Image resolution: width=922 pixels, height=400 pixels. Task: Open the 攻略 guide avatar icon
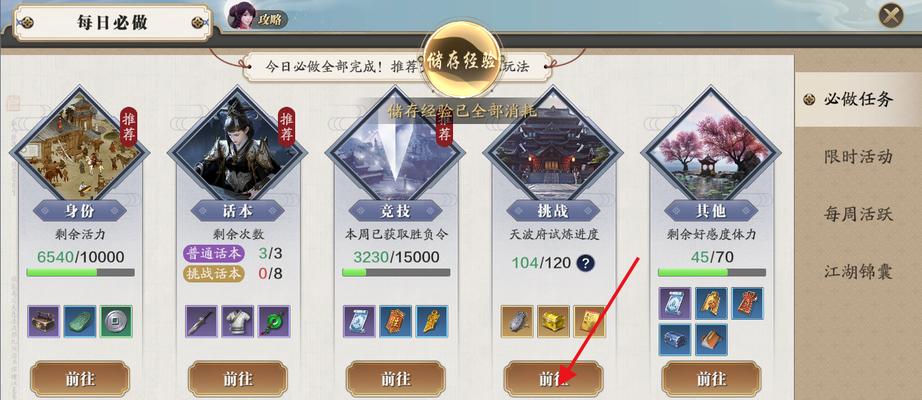(x=242, y=15)
